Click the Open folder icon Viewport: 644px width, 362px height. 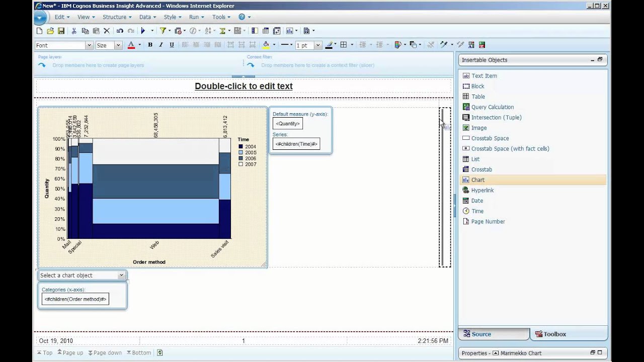pos(50,31)
